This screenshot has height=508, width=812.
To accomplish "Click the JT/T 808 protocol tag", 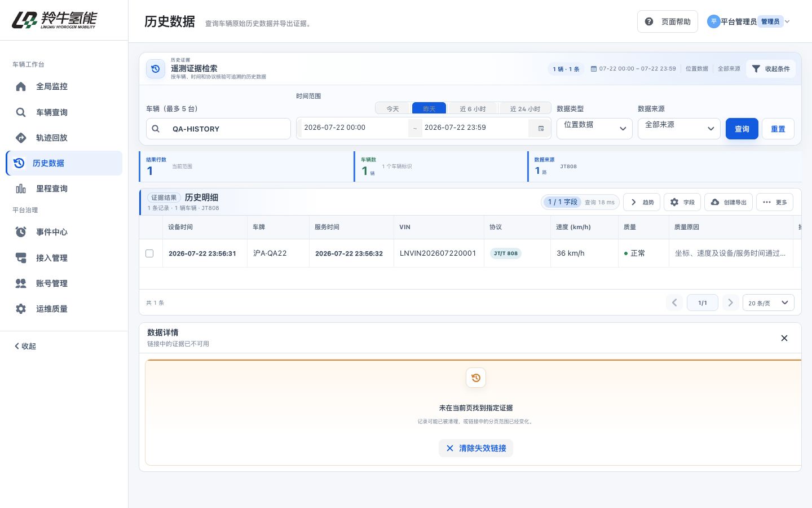I will (506, 253).
